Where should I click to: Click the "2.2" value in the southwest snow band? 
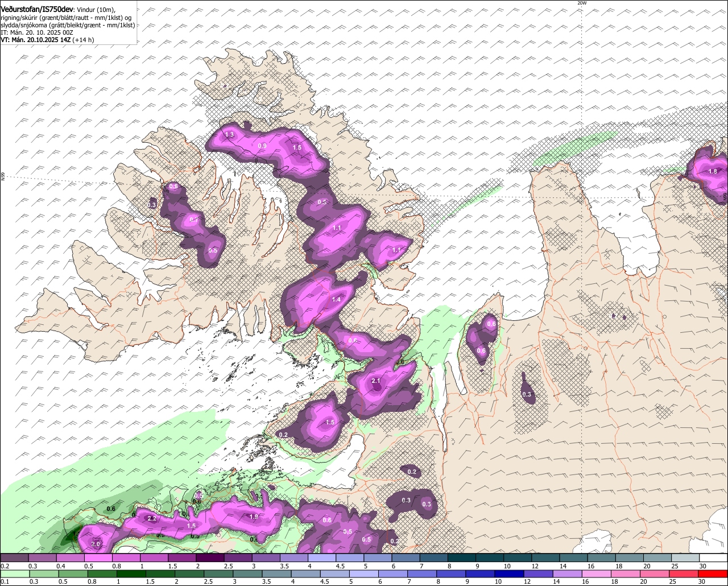pyautogui.click(x=152, y=519)
